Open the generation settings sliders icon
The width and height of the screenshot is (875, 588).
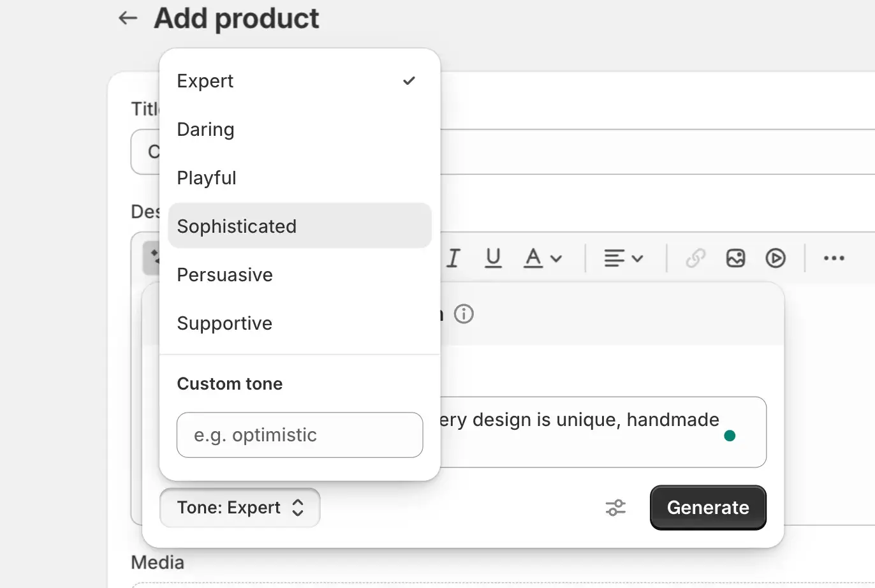pyautogui.click(x=615, y=508)
